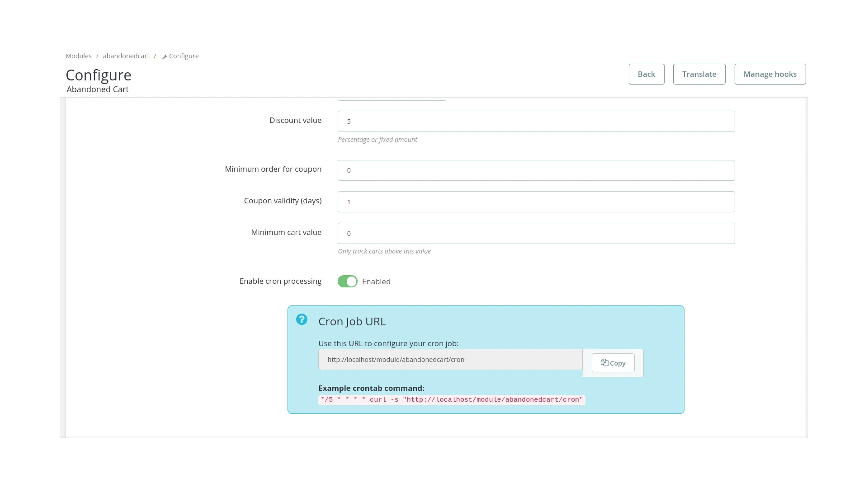Viewport: 868px width, 488px height.
Task: Select the Minimum cart value input
Action: [536, 234]
